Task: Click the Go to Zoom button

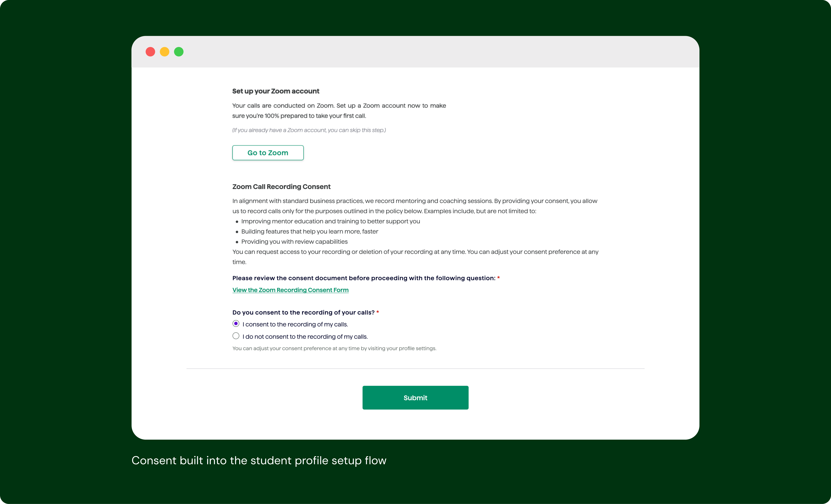Action: click(268, 153)
